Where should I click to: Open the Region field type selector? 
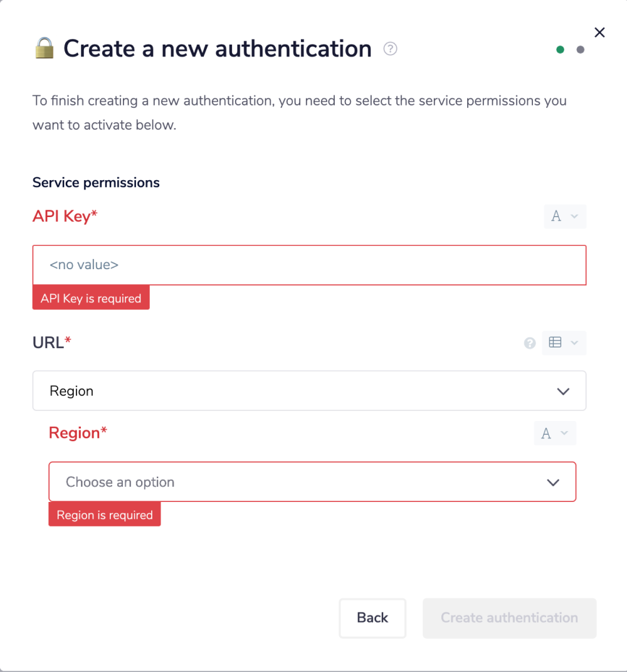point(555,434)
